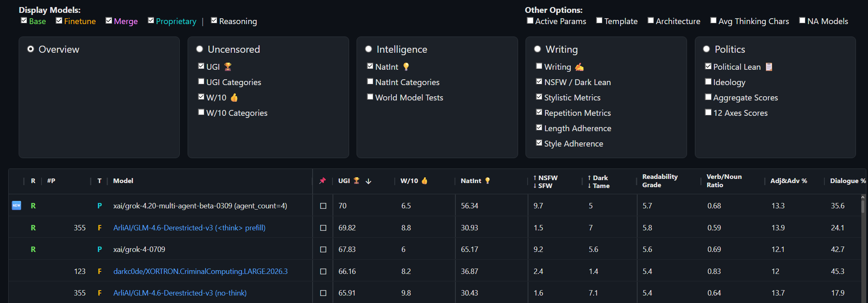Enable the NatInt Categories checkbox
Screen dimensions: 868x303
pyautogui.click(x=370, y=81)
